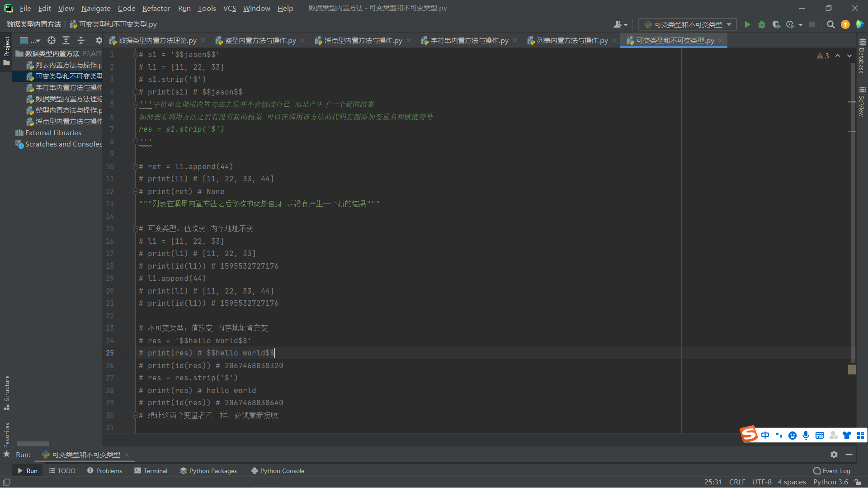Screen dimensions: 868x488
Task: Expand all in Project panel
Action: click(x=66, y=40)
